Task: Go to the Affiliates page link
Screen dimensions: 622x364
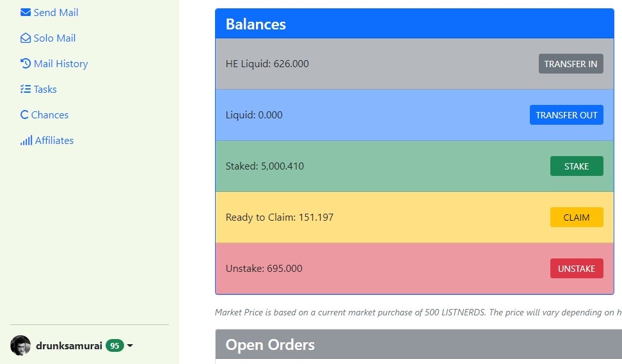Action: point(47,140)
